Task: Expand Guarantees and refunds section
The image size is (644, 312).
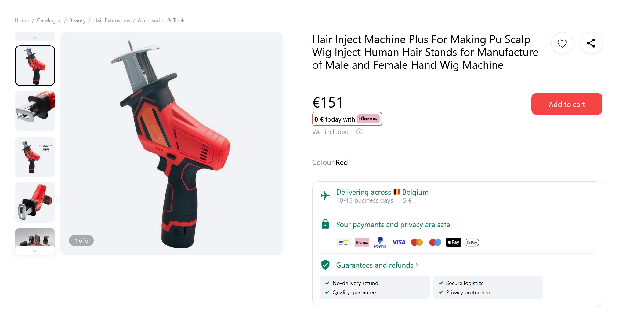Action: pyautogui.click(x=377, y=265)
